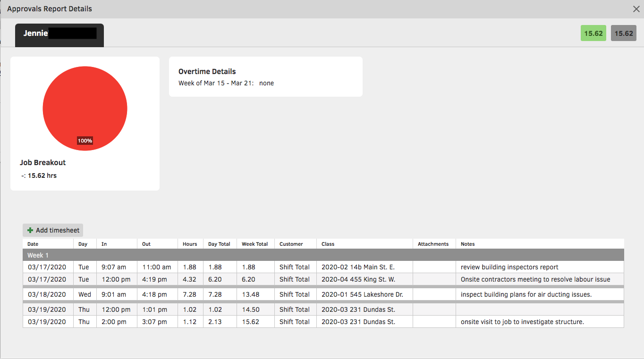This screenshot has width=644, height=359.
Task: Click the gray 15.62 total badge
Action: click(x=624, y=33)
